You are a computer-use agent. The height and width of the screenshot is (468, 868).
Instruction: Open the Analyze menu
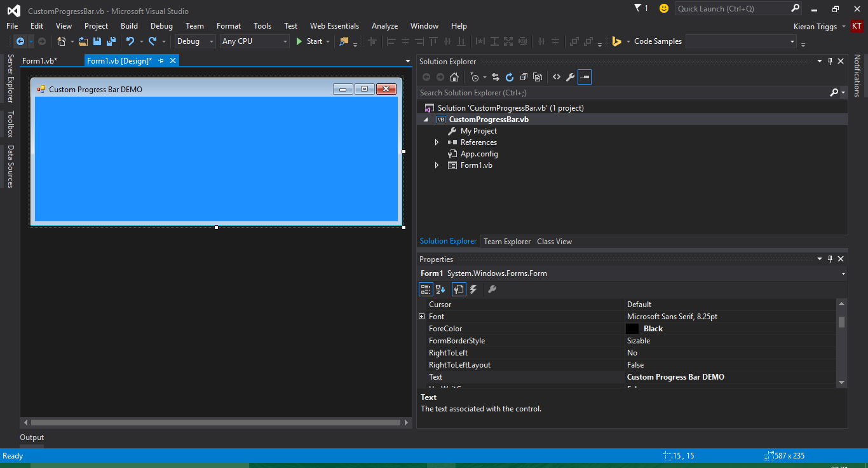click(x=384, y=26)
